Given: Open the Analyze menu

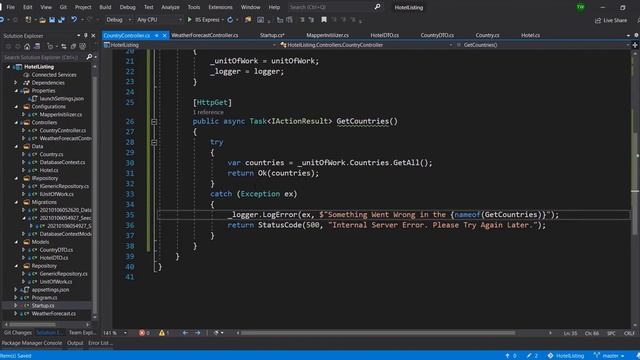Looking at the screenshot, I should tap(170, 7).
